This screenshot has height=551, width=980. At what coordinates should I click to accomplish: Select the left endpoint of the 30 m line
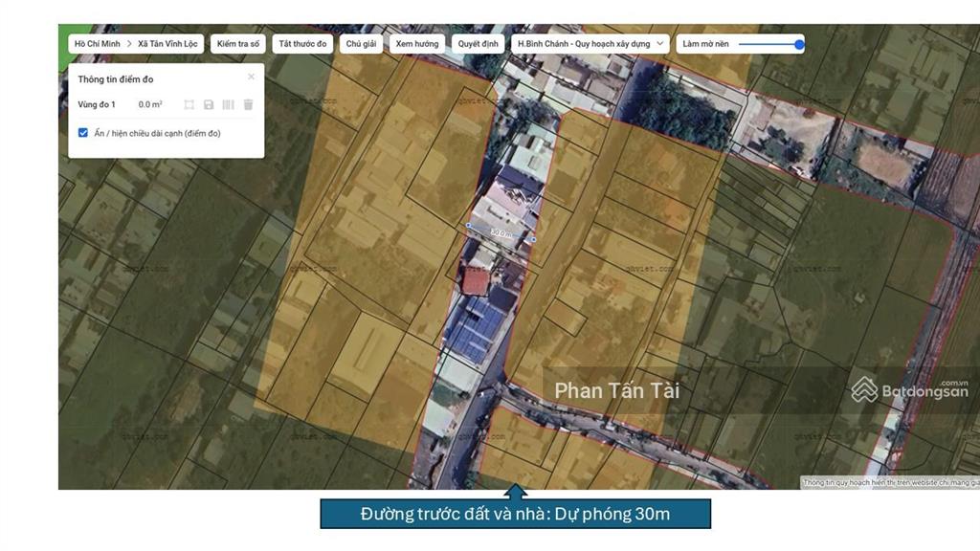coord(468,226)
